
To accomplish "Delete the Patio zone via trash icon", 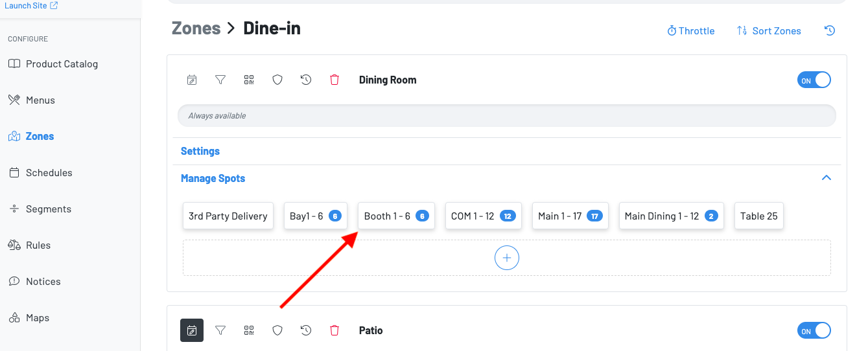I will click(334, 330).
